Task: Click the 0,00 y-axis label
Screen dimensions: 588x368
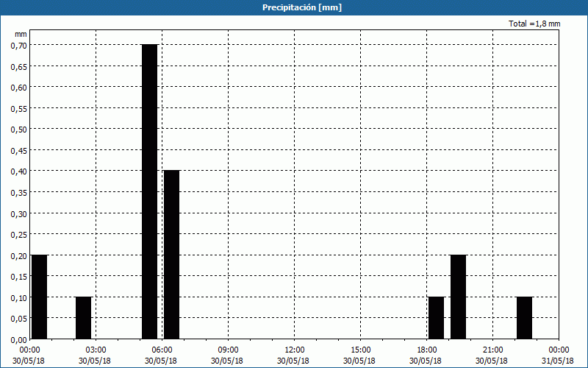Action: pyautogui.click(x=19, y=340)
